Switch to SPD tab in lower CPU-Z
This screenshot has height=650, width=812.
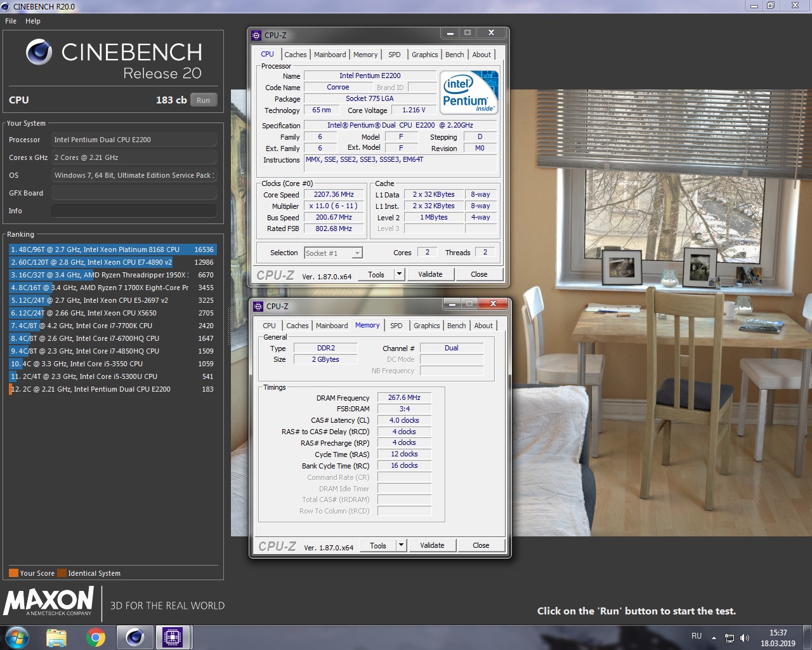point(396,326)
